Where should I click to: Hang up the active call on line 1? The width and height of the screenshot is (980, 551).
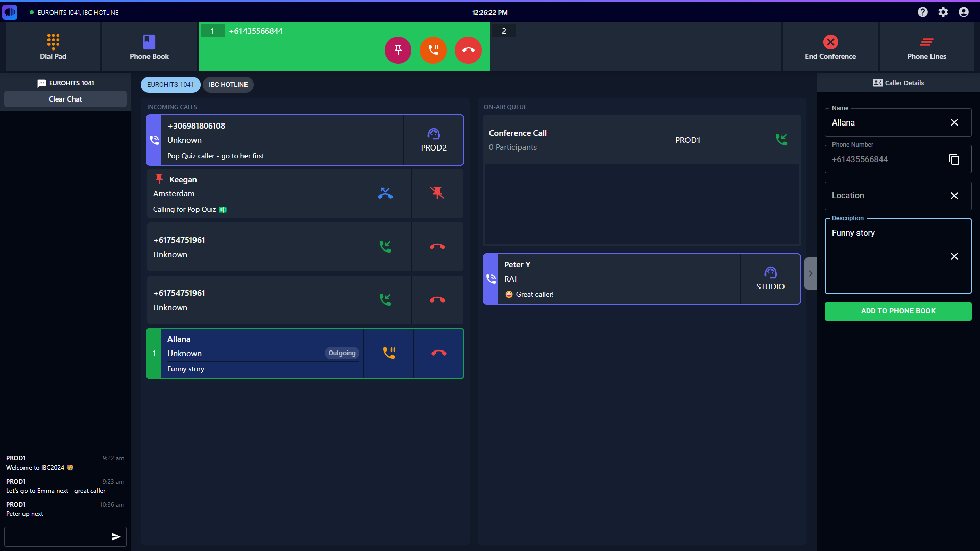click(x=468, y=50)
